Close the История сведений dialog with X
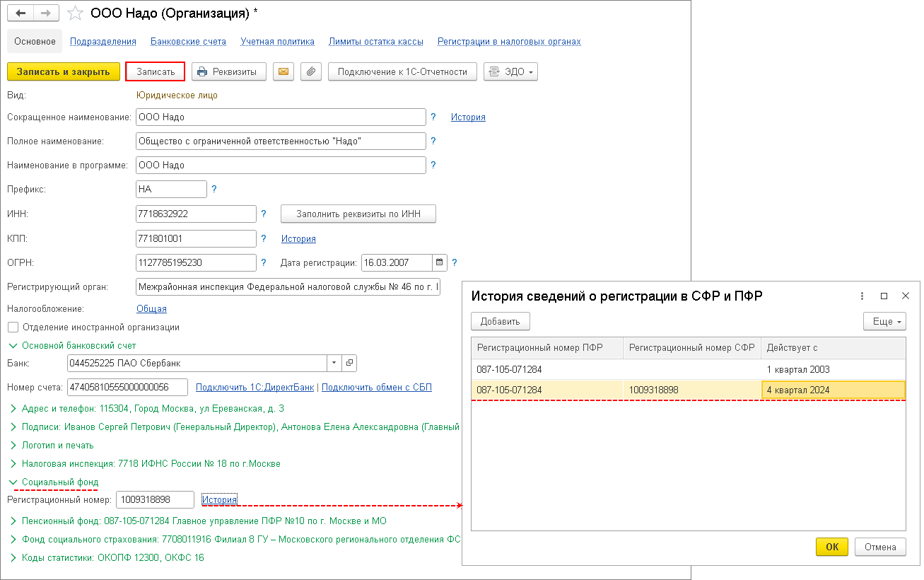The width and height of the screenshot is (924, 580). 905,296
